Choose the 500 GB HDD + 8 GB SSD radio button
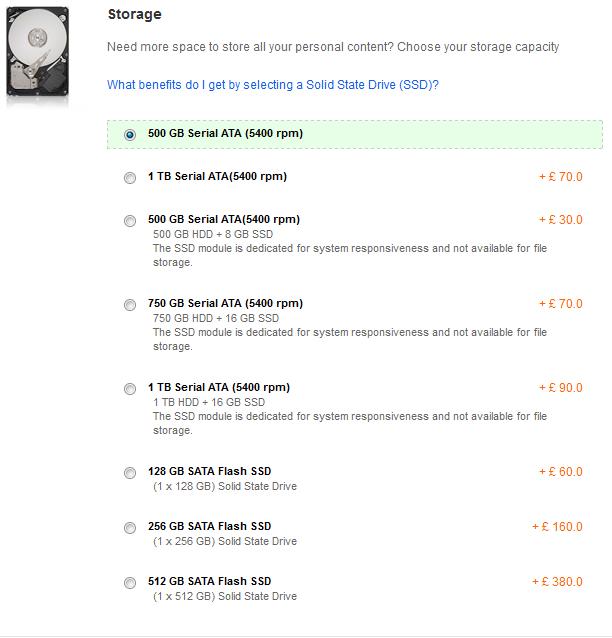Image resolution: width=612 pixels, height=638 pixels. [130, 221]
